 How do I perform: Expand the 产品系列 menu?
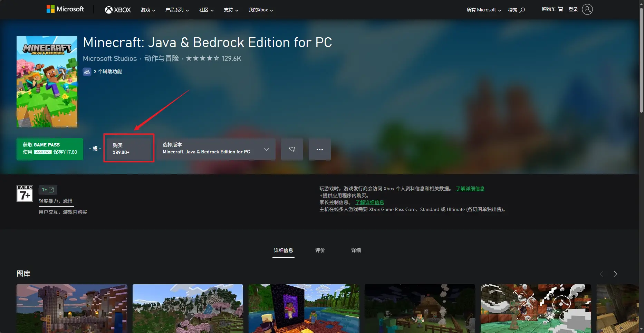tap(177, 10)
